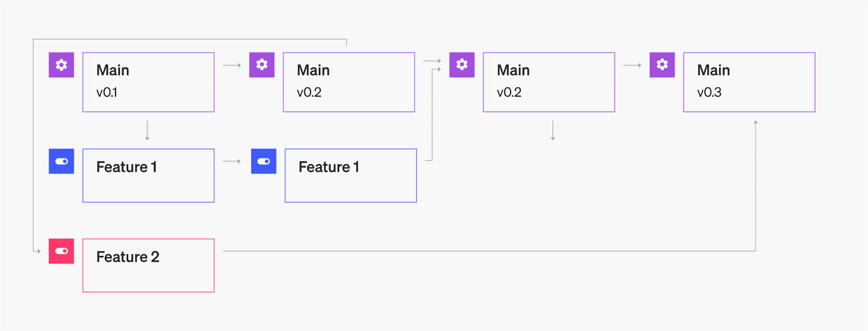Click the down arrow below Main v0.1
The image size is (868, 331).
tap(147, 130)
